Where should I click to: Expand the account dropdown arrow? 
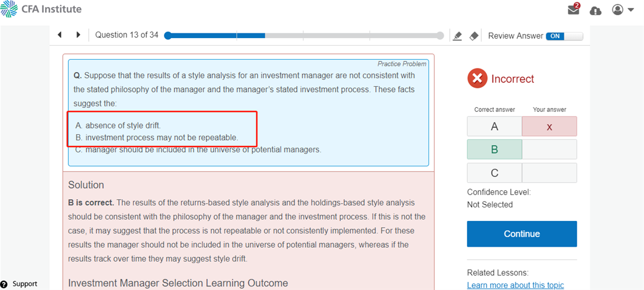[631, 10]
